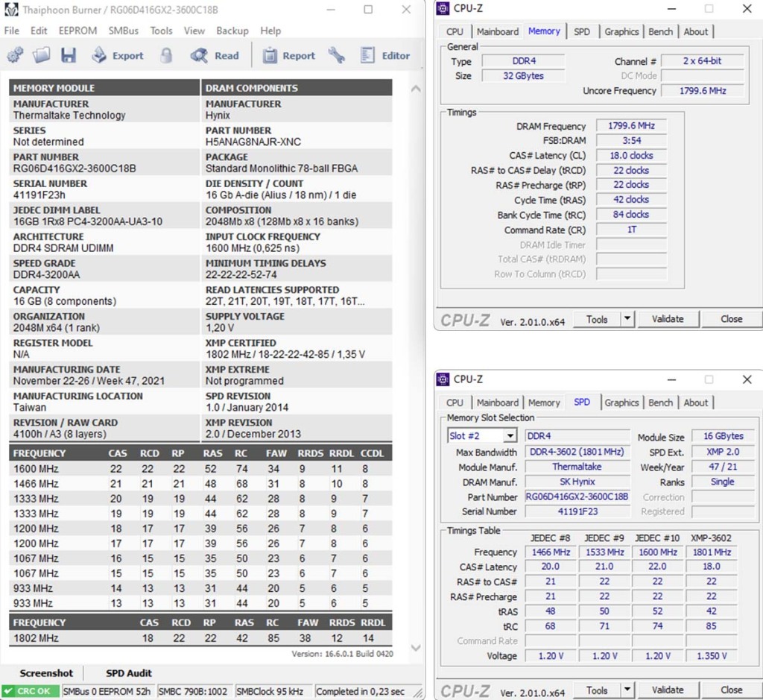Open the Backup menu

click(x=232, y=31)
